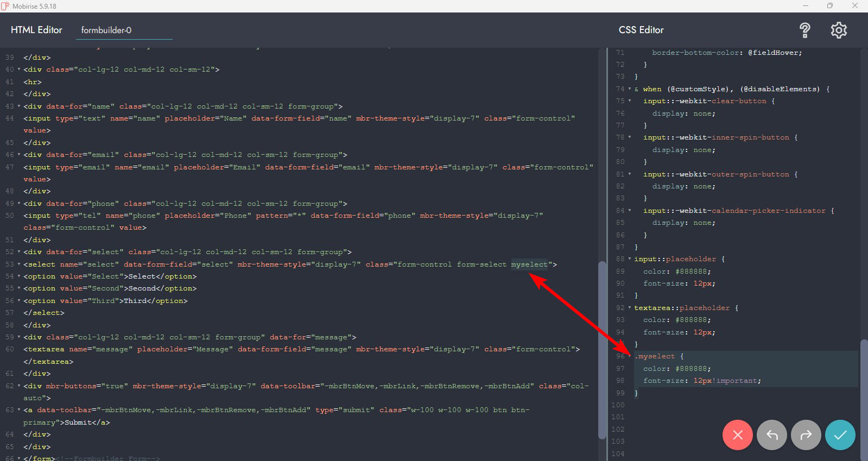Fold the textarea::placeholder block at line 92
Viewport: 868px width, 461px height.
pos(630,308)
